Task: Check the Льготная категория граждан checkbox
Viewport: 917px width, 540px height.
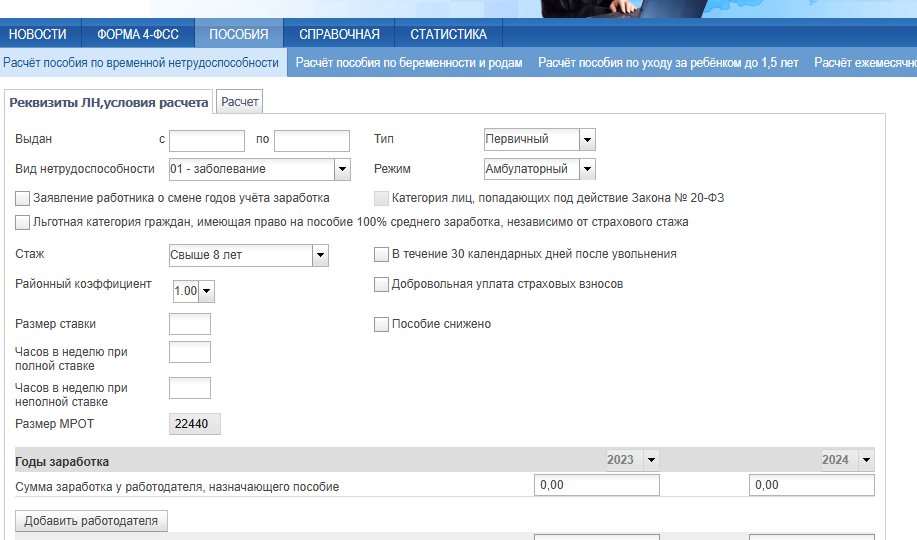Action: [22, 222]
